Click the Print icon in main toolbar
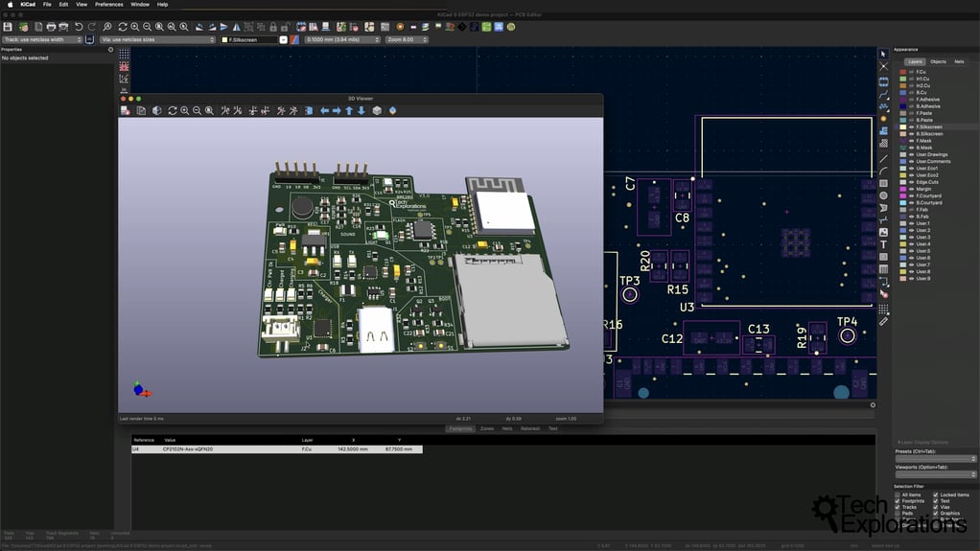The height and width of the screenshot is (551, 980). [x=52, y=27]
